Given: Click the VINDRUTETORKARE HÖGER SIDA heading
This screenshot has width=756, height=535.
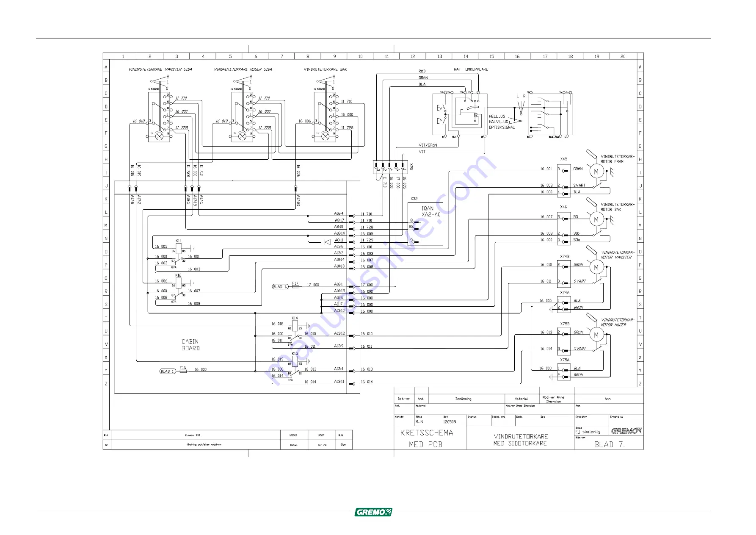Looking at the screenshot, I should 243,69.
